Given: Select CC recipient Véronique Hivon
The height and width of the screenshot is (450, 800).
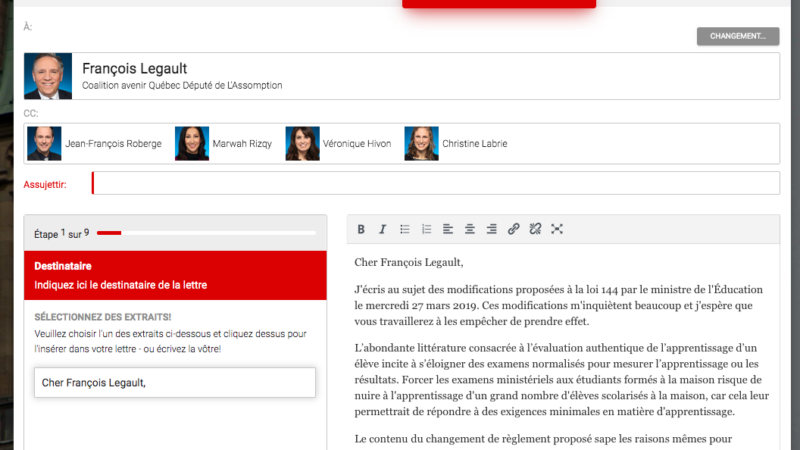Looking at the screenshot, I should click(338, 144).
